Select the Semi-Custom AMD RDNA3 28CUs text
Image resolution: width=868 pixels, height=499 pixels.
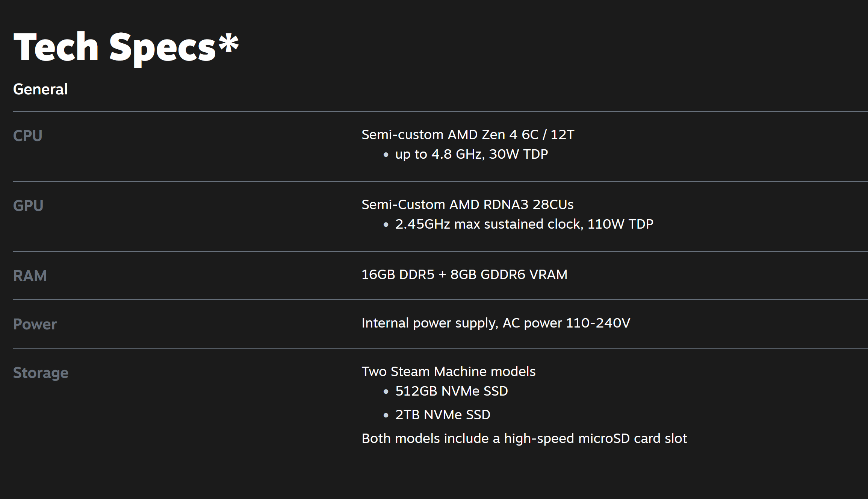pyautogui.click(x=467, y=205)
